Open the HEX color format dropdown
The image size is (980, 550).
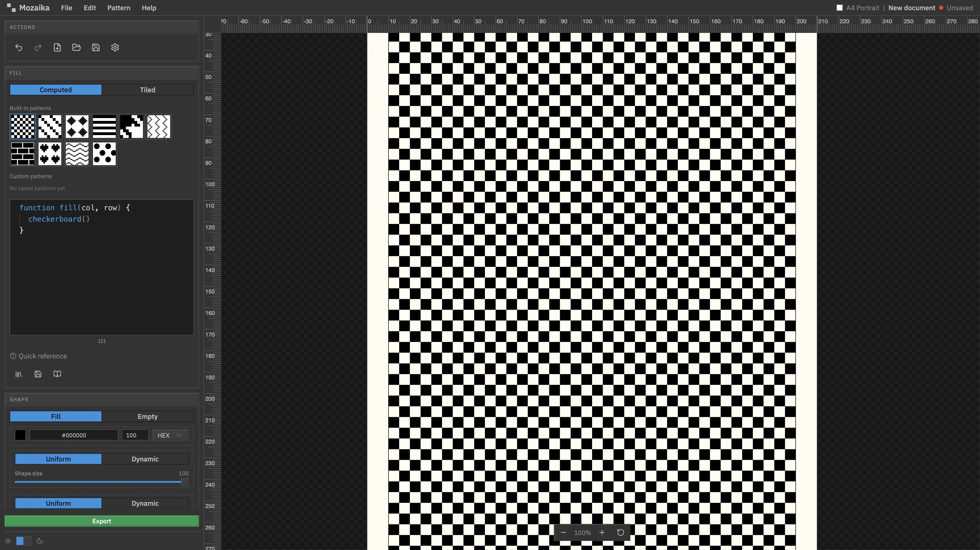point(170,435)
